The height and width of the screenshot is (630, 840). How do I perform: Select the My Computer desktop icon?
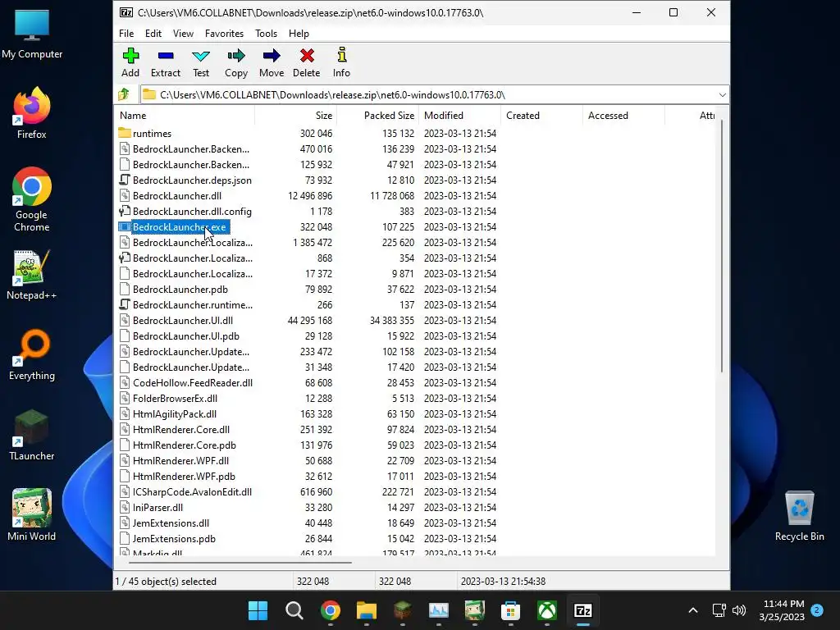point(32,33)
